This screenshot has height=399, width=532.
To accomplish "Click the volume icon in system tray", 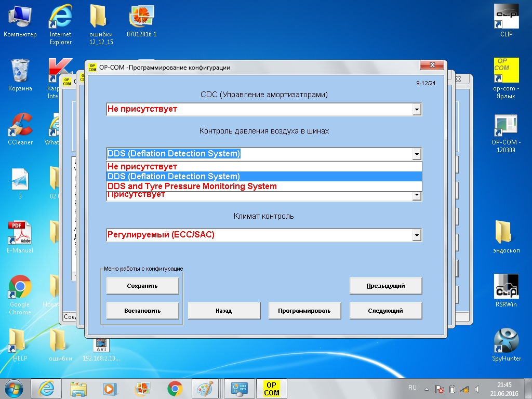I will coord(477,389).
